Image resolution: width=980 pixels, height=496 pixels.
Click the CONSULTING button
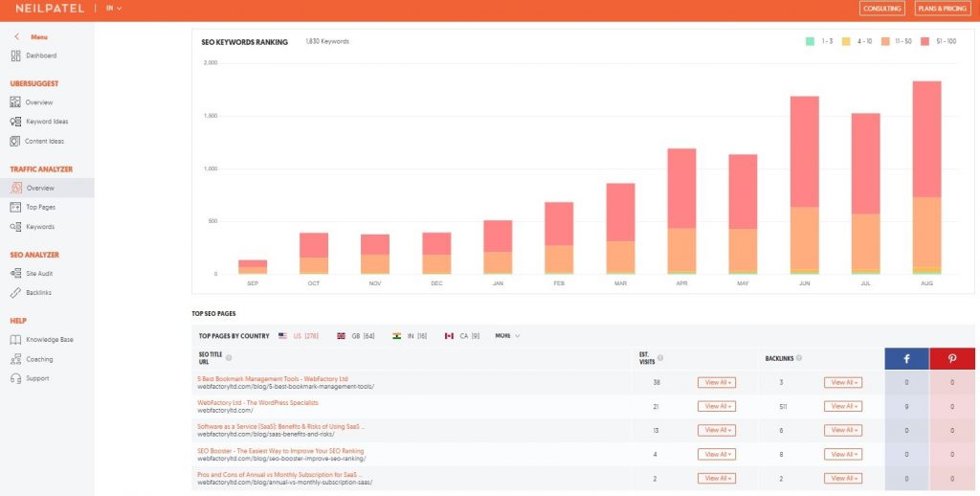coord(881,8)
